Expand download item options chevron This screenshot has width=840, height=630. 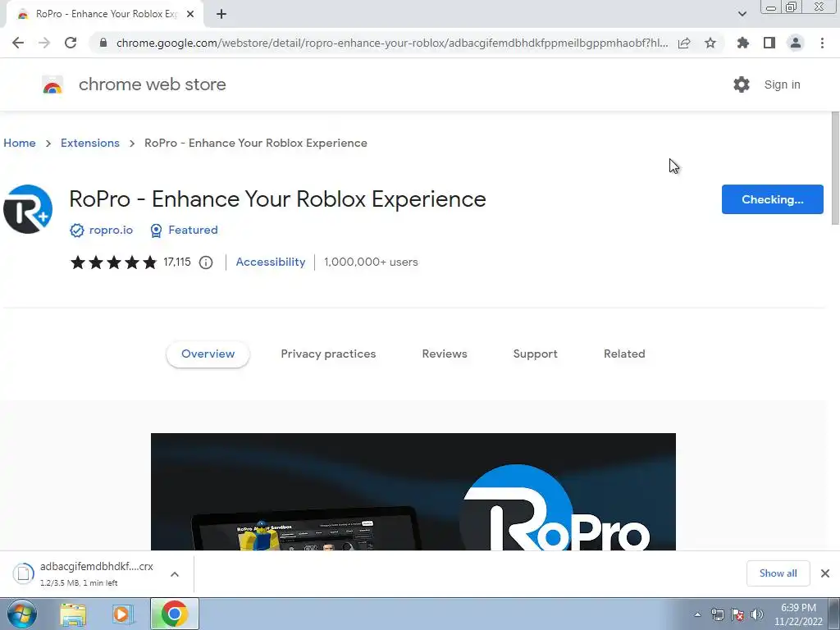pyautogui.click(x=175, y=574)
